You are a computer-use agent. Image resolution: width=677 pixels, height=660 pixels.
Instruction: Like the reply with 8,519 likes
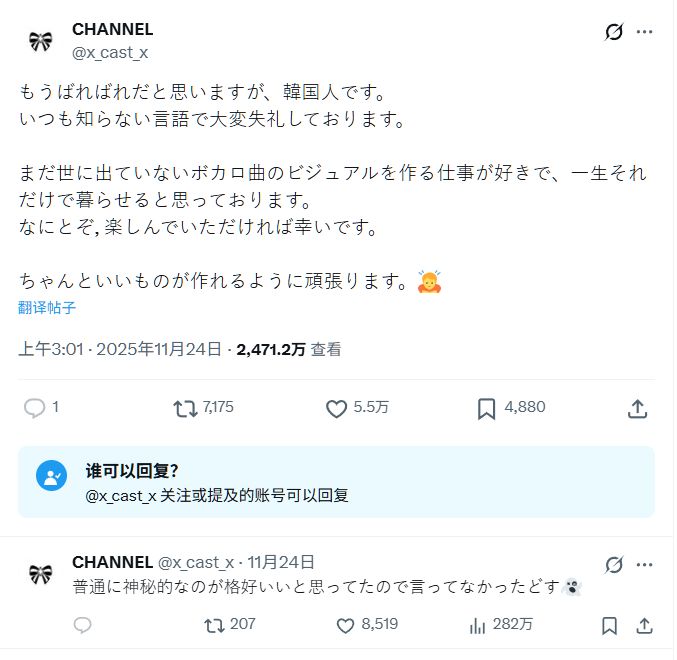tap(346, 625)
